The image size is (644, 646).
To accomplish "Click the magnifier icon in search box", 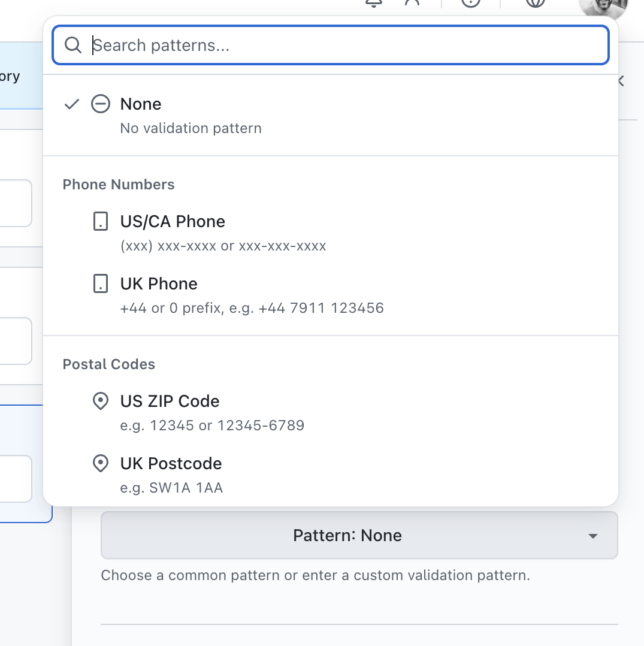I will (73, 46).
